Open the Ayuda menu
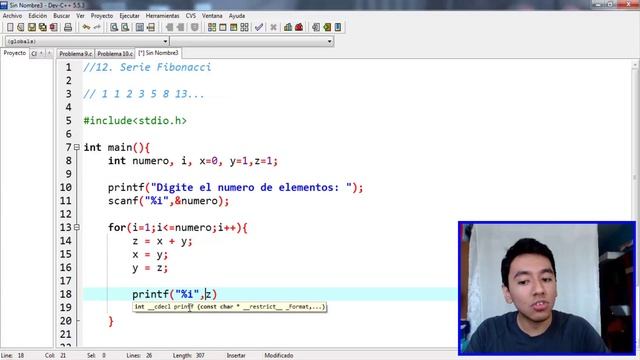The height and width of the screenshot is (360, 640). coord(237,16)
